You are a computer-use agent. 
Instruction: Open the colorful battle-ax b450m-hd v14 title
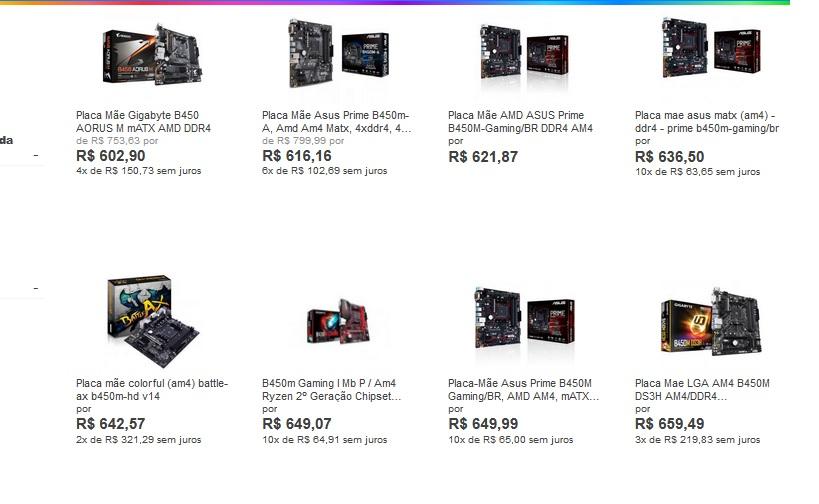point(152,390)
